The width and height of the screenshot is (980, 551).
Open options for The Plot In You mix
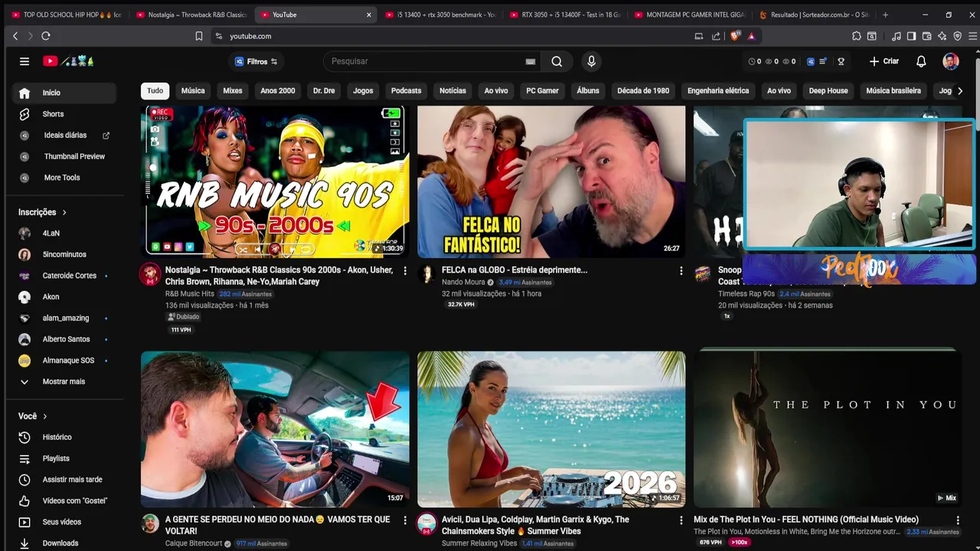[x=957, y=520]
